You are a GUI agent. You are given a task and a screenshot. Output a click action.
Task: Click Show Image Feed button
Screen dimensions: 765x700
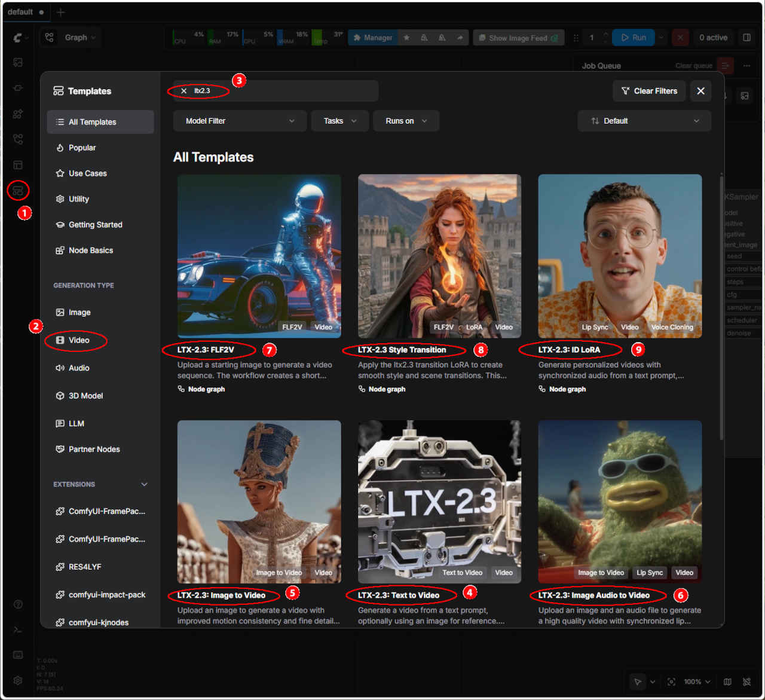point(519,38)
